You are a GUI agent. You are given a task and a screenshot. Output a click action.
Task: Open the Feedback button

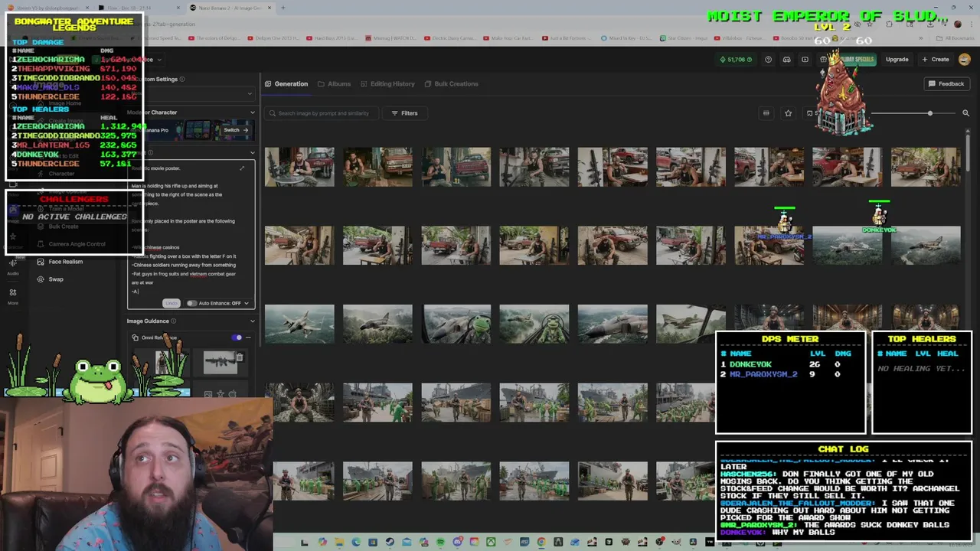[946, 84]
